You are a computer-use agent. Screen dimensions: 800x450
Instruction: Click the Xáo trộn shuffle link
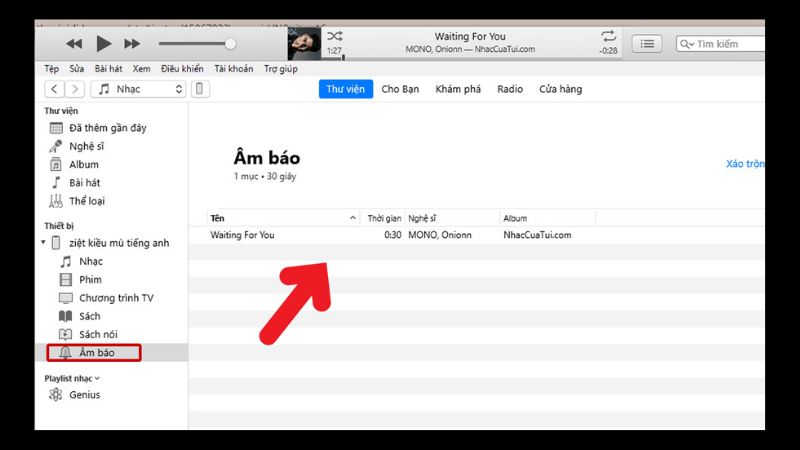point(745,164)
